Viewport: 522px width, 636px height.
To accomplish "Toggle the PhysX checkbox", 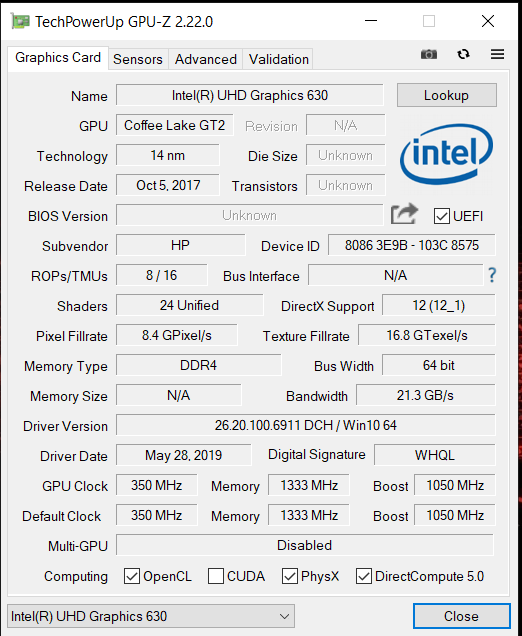I will tap(290, 576).
